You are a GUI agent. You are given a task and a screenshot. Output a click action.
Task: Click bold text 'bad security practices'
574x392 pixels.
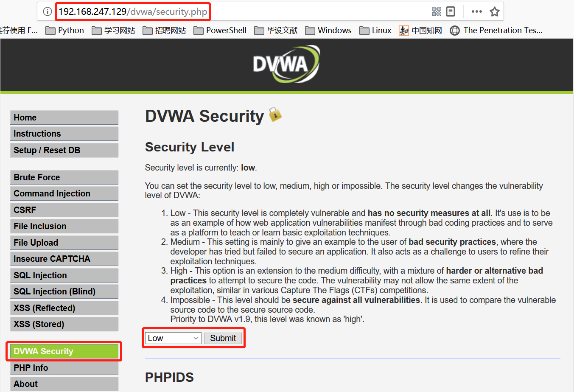(x=452, y=242)
